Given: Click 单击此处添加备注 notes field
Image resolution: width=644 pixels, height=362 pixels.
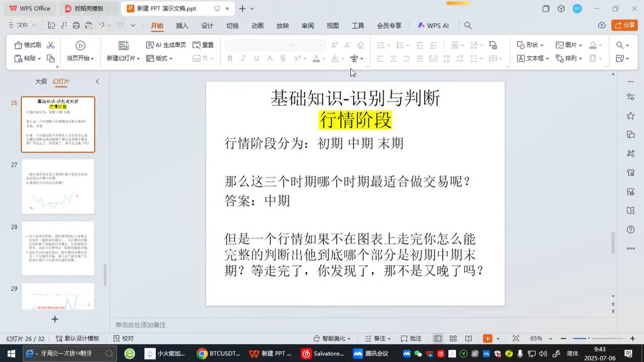Looking at the screenshot, I should [x=141, y=325].
